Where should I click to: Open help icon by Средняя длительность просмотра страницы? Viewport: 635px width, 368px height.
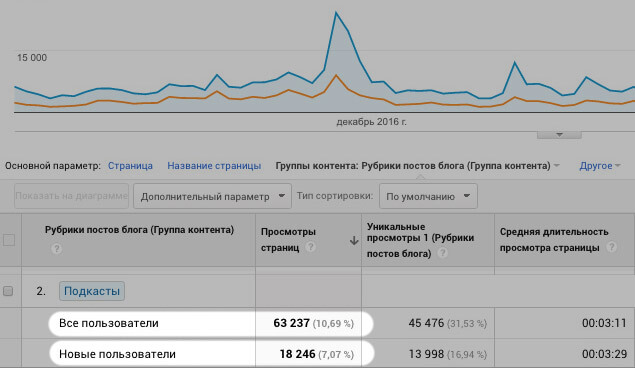point(612,247)
